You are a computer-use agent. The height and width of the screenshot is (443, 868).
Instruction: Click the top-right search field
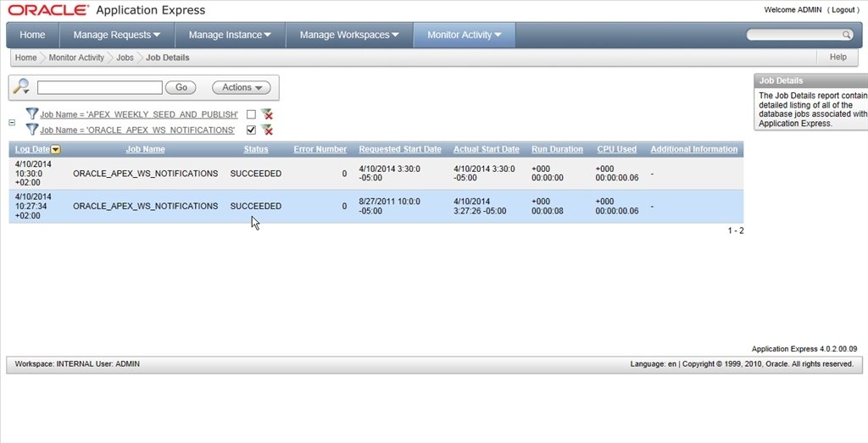793,35
